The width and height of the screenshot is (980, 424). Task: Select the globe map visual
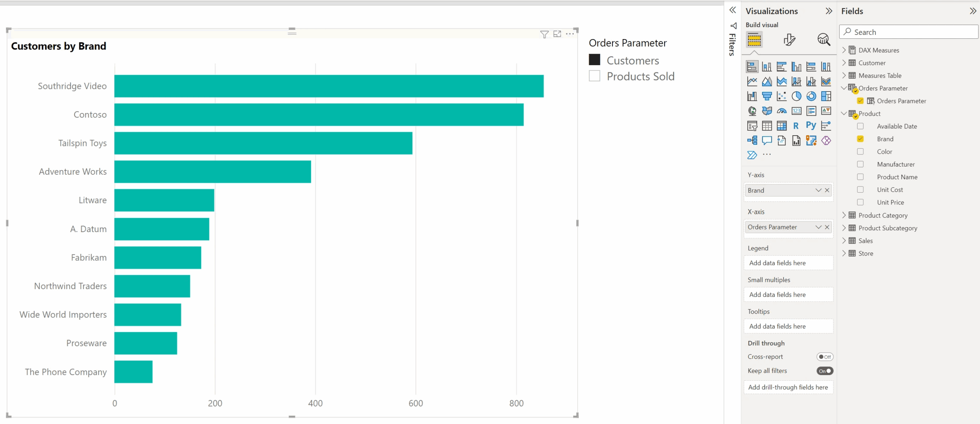[752, 111]
